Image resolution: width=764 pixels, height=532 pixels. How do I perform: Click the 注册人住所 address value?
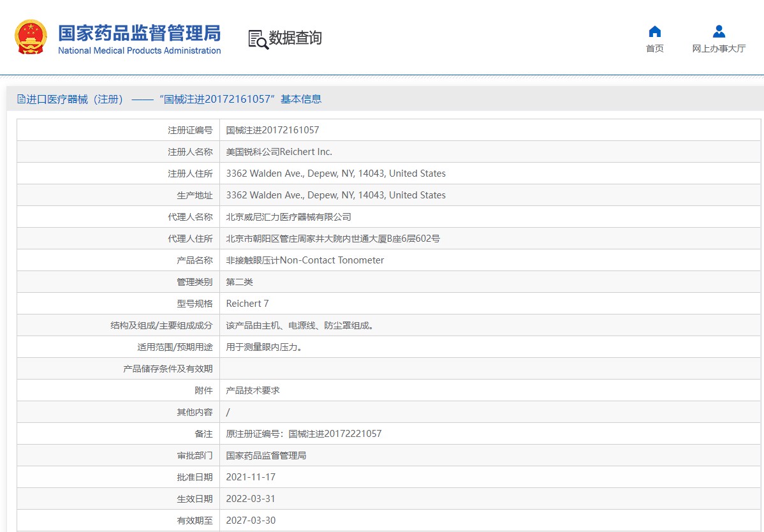click(x=335, y=174)
